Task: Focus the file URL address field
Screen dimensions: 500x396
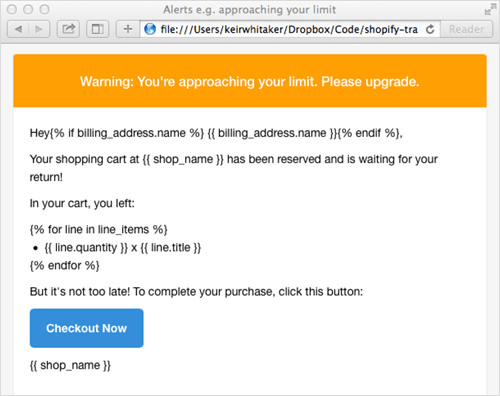Action: click(289, 29)
